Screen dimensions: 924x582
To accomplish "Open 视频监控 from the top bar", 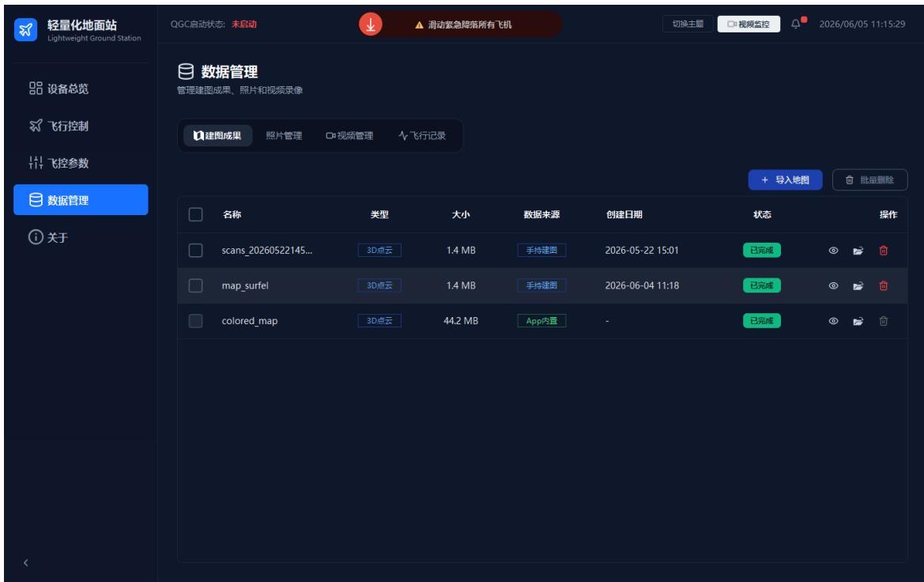I will pyautogui.click(x=749, y=25).
